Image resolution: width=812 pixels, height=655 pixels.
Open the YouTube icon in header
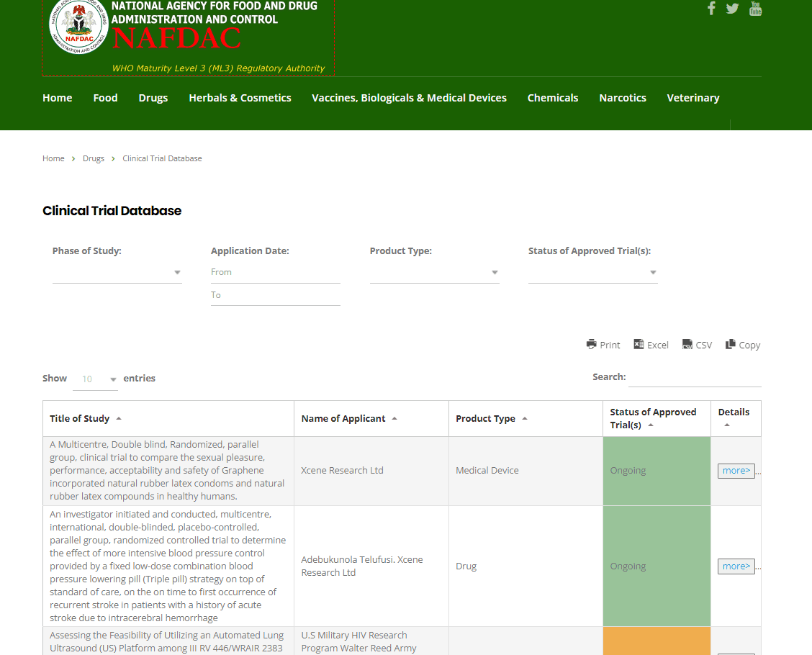[x=756, y=9]
